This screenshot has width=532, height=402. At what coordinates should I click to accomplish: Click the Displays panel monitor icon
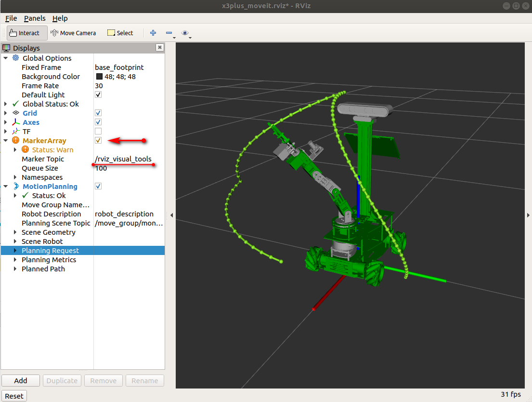[x=6, y=48]
